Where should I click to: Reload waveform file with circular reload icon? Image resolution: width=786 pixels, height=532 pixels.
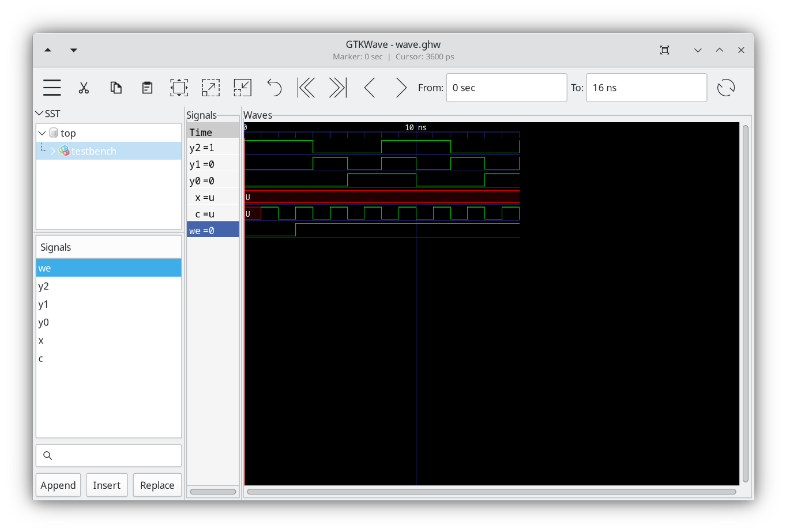tap(725, 88)
